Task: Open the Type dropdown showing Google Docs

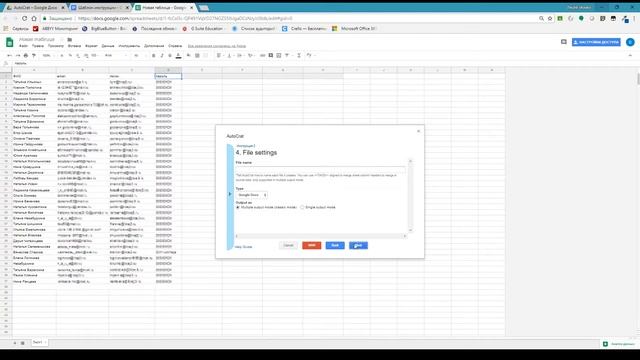Action: coord(252,195)
